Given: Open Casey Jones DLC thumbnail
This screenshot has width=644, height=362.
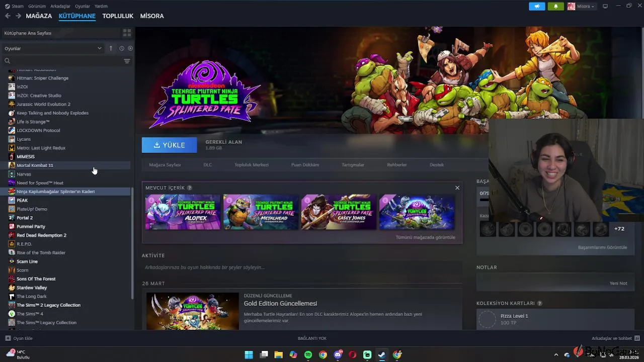Looking at the screenshot, I should [339, 212].
